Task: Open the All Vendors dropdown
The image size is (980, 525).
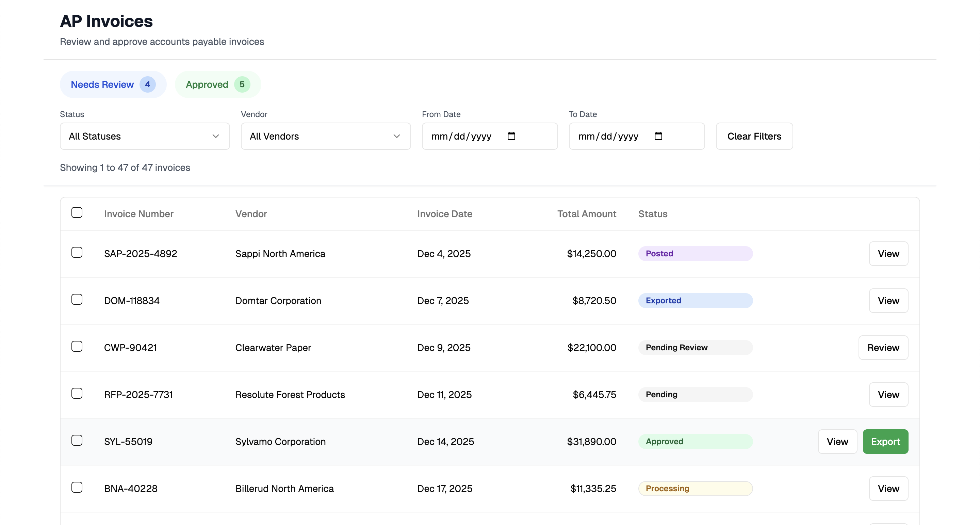Action: (325, 136)
